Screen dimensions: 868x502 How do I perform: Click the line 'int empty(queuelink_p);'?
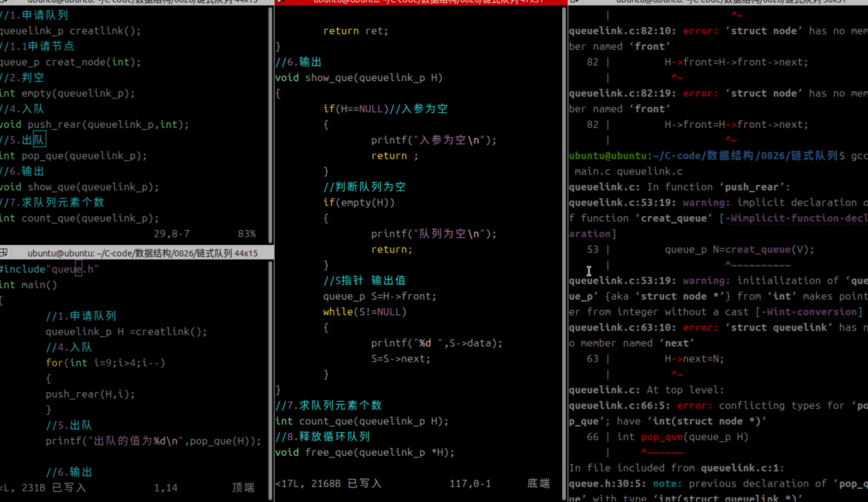point(68,93)
